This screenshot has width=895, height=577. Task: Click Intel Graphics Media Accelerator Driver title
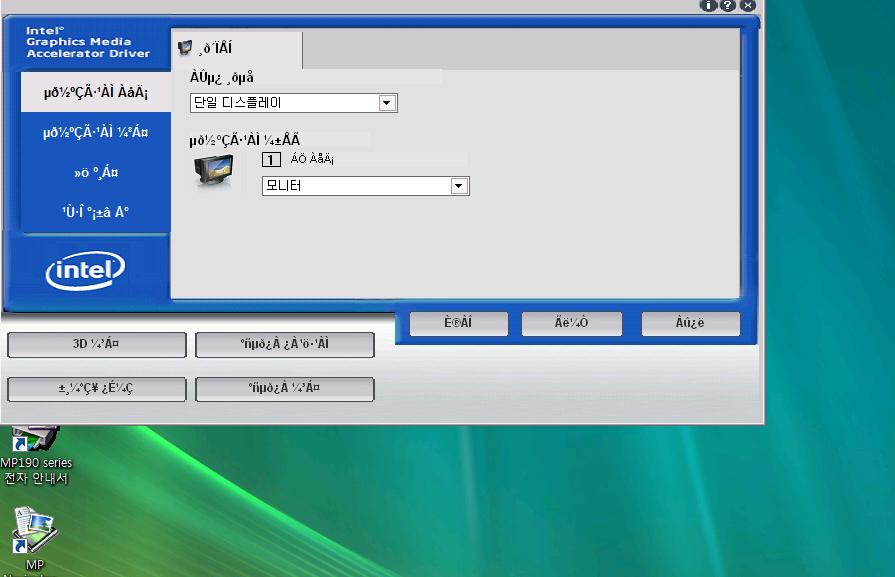click(x=88, y=42)
